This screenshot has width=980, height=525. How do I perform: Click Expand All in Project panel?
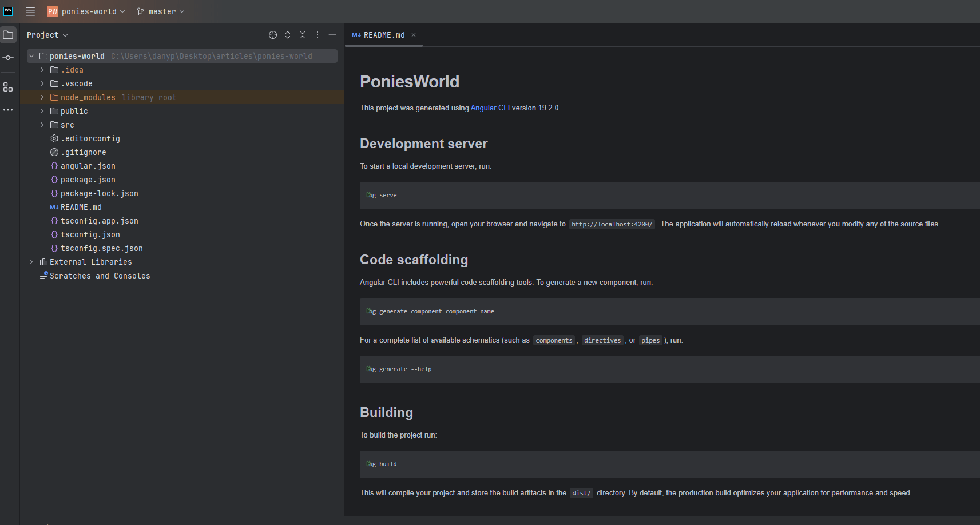click(288, 35)
